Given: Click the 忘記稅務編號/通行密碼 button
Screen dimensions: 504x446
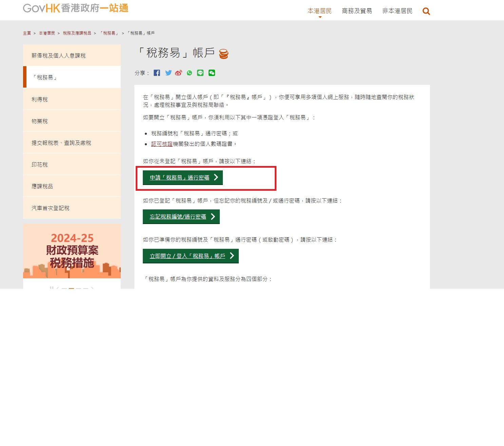Looking at the screenshot, I should pos(181,217).
